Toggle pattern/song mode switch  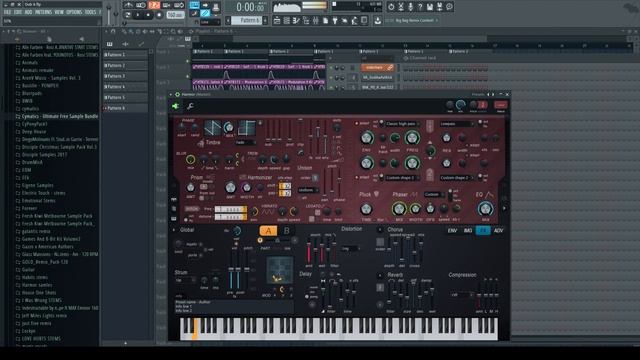tap(127, 15)
